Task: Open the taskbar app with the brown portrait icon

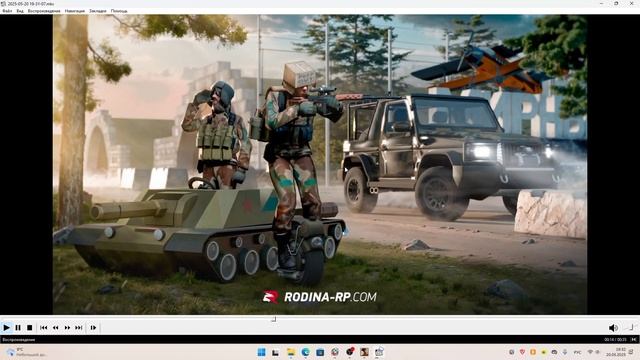Action: pyautogui.click(x=364, y=352)
